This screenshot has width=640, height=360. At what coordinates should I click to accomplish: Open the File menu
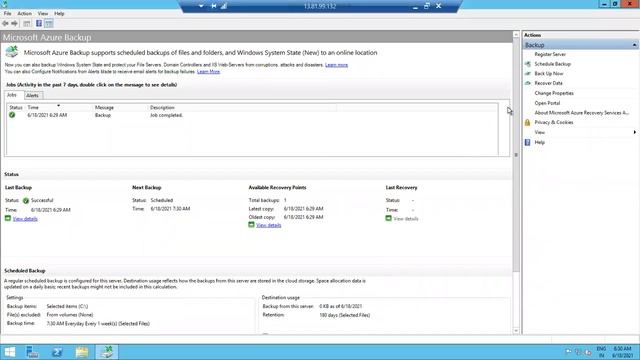7,13
